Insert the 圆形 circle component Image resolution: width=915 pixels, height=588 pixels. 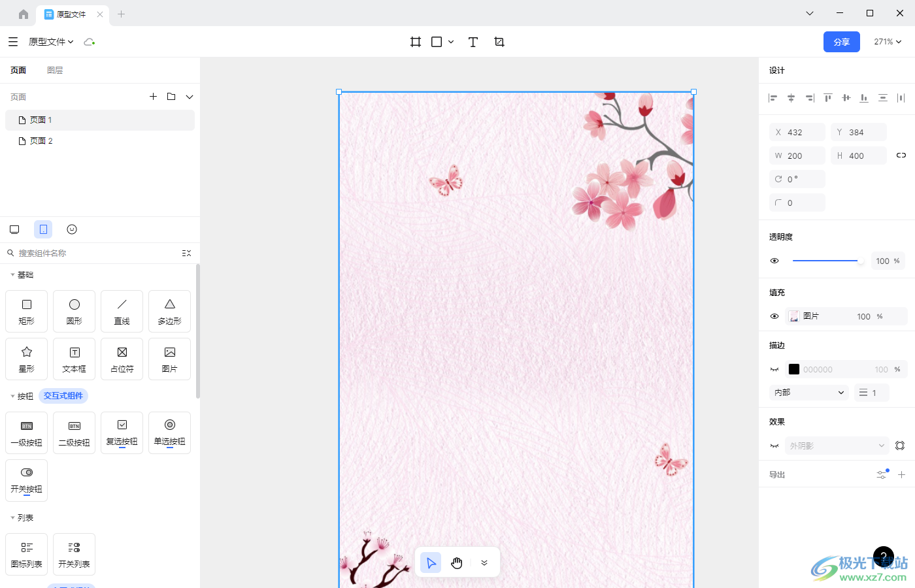point(75,312)
